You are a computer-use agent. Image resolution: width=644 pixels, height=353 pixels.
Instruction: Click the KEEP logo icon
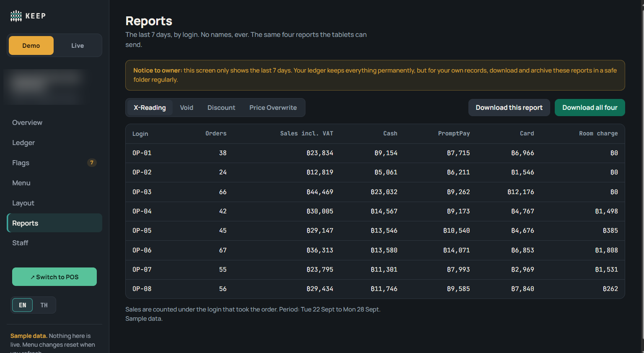tap(16, 16)
